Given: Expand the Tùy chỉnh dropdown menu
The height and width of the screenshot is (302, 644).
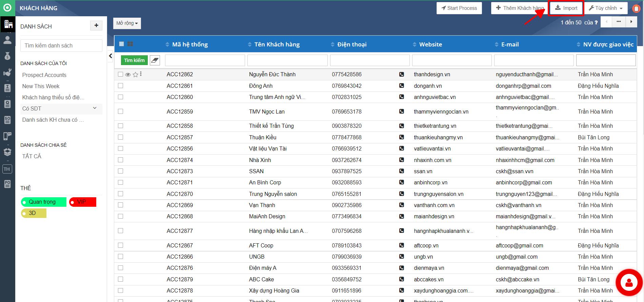Looking at the screenshot, I should point(605,8).
